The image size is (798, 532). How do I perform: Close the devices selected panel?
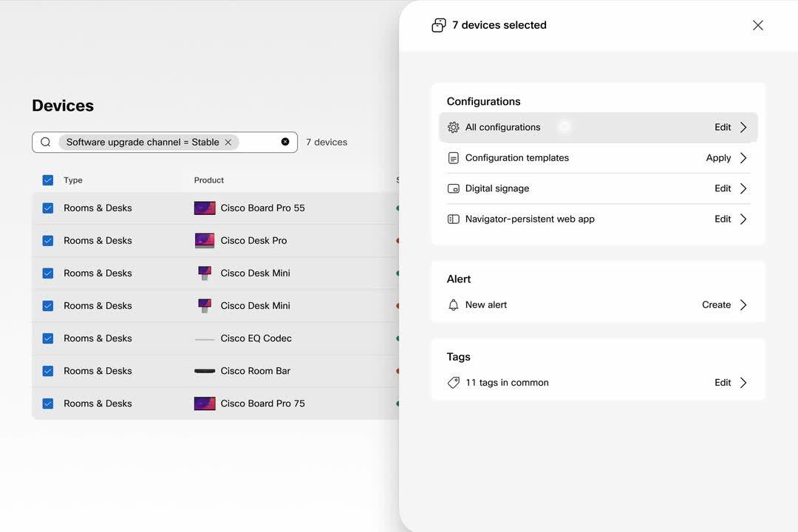pos(758,25)
